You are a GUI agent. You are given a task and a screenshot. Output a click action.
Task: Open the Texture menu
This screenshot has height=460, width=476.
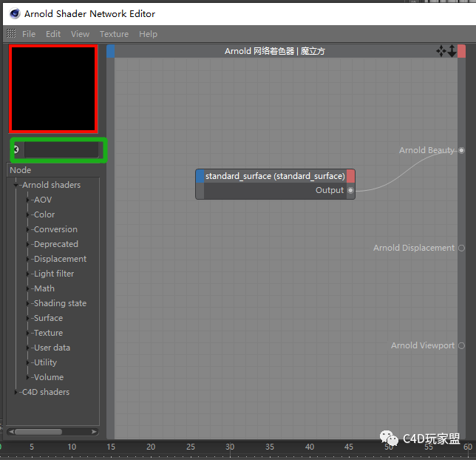114,34
